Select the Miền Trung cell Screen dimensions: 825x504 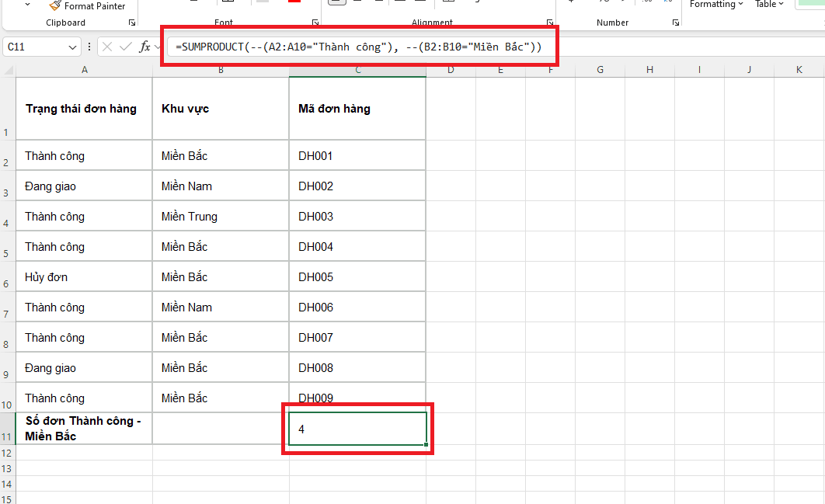pyautogui.click(x=221, y=216)
